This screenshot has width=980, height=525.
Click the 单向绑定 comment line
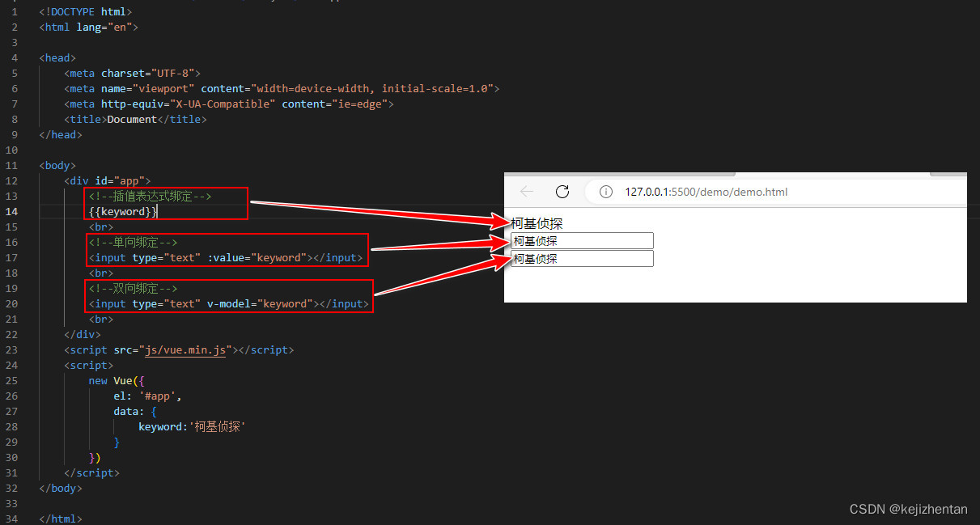click(133, 242)
